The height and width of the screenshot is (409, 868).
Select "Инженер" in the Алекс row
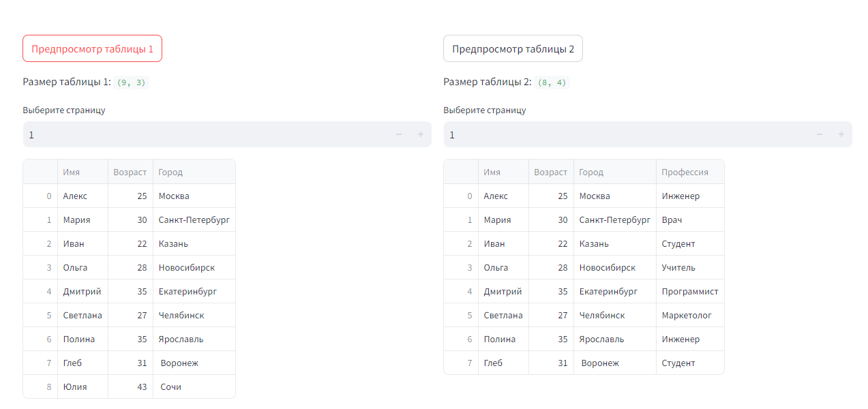pos(690,196)
